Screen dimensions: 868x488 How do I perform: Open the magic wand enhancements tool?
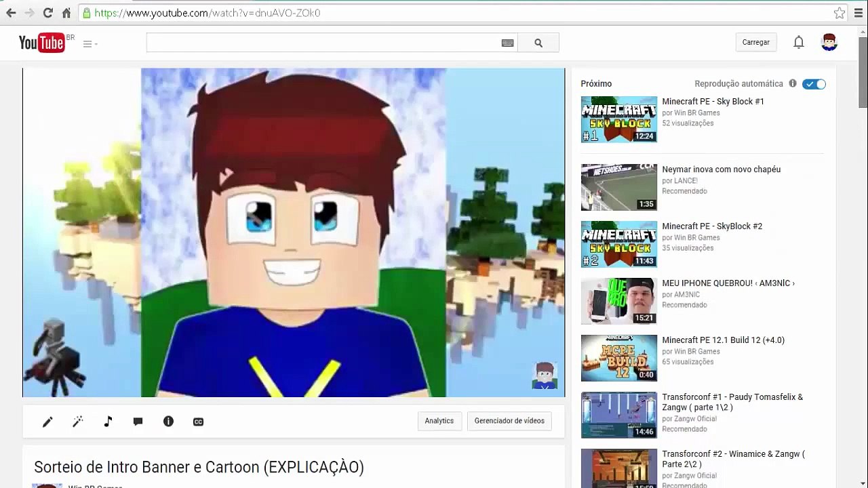click(x=78, y=422)
